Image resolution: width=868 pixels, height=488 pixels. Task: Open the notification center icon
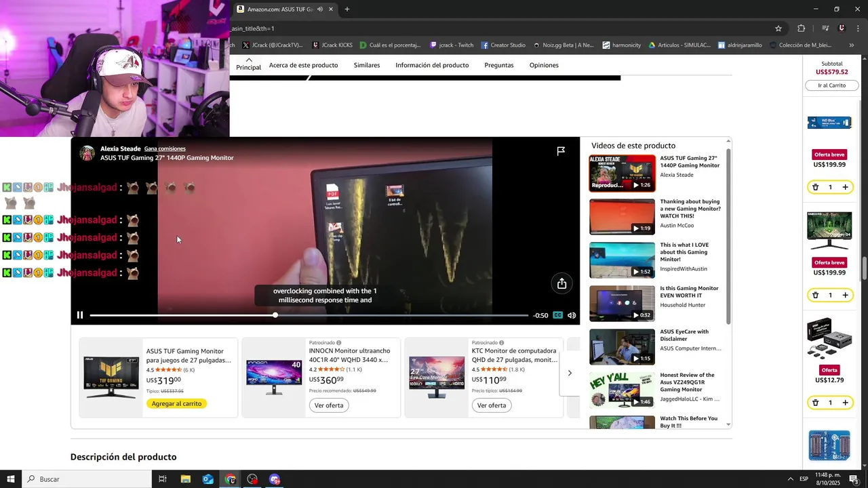[x=854, y=479]
